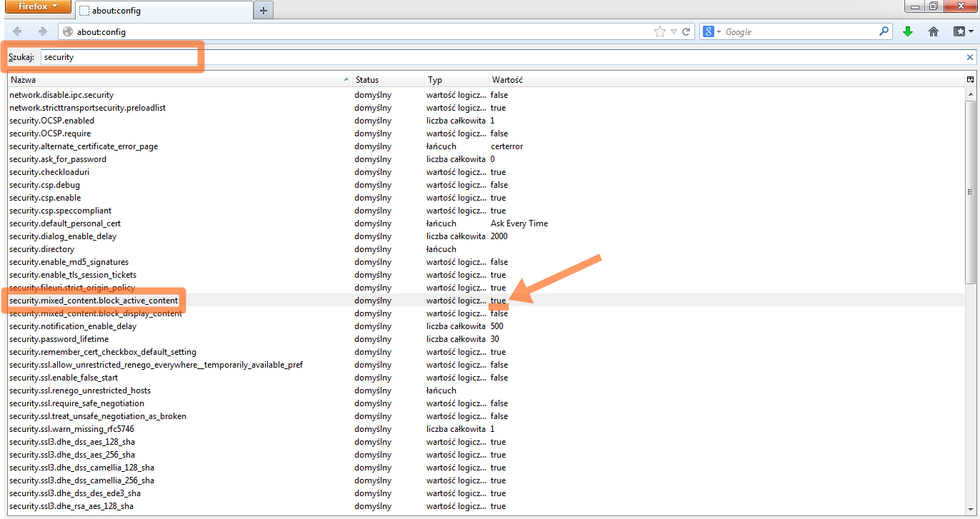Viewport: 980px width, 519px height.
Task: Click the magnifier icon in Google search box
Action: click(x=884, y=31)
